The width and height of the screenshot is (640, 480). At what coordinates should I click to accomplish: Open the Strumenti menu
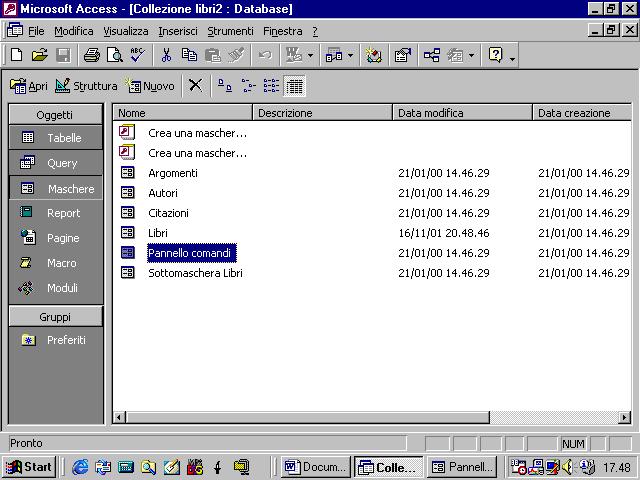pos(230,31)
